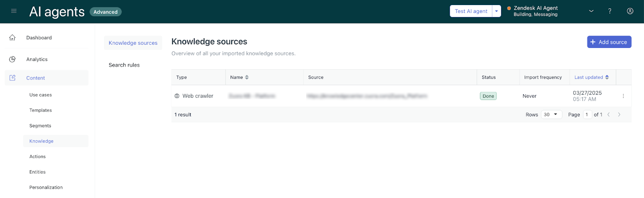Open the web crawler row's three-dot menu

coord(623,96)
